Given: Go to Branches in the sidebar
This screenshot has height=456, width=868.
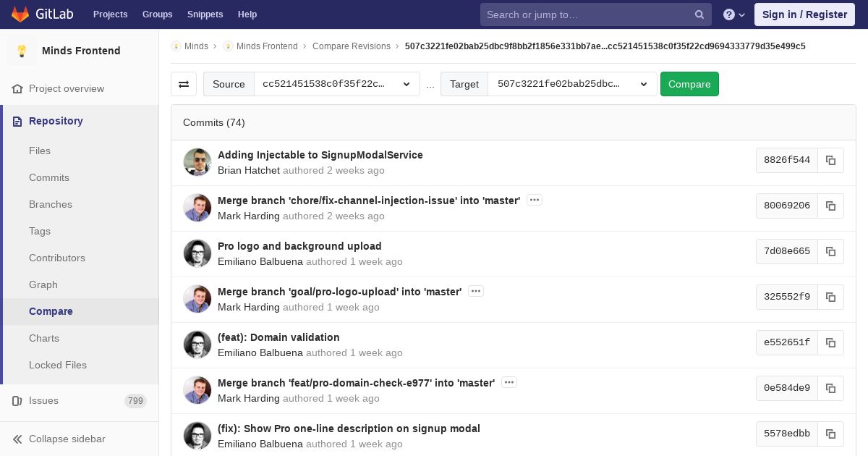Looking at the screenshot, I should (51, 204).
